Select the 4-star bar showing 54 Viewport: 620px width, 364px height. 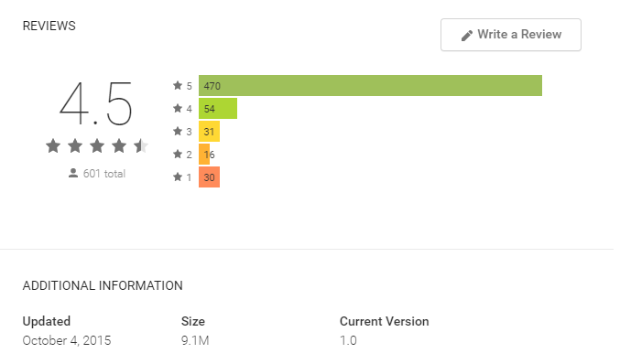point(220,110)
